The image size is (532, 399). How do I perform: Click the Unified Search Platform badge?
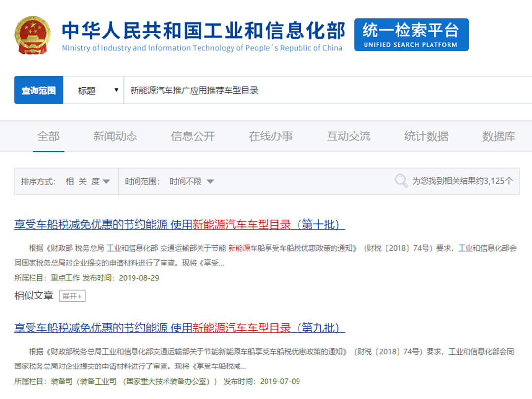click(x=411, y=35)
